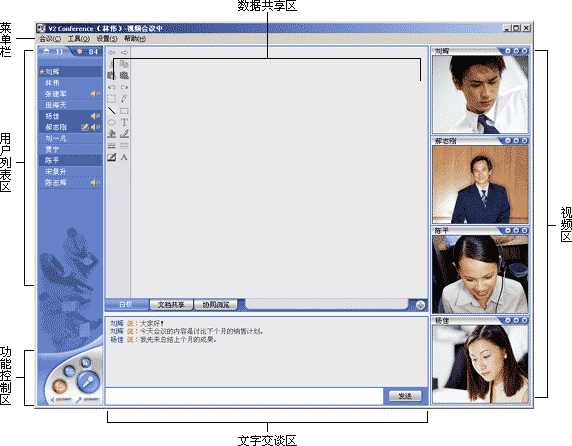Screen dimensions: 572x446
Task: Click the round plus button beside tabs
Action: (x=420, y=305)
